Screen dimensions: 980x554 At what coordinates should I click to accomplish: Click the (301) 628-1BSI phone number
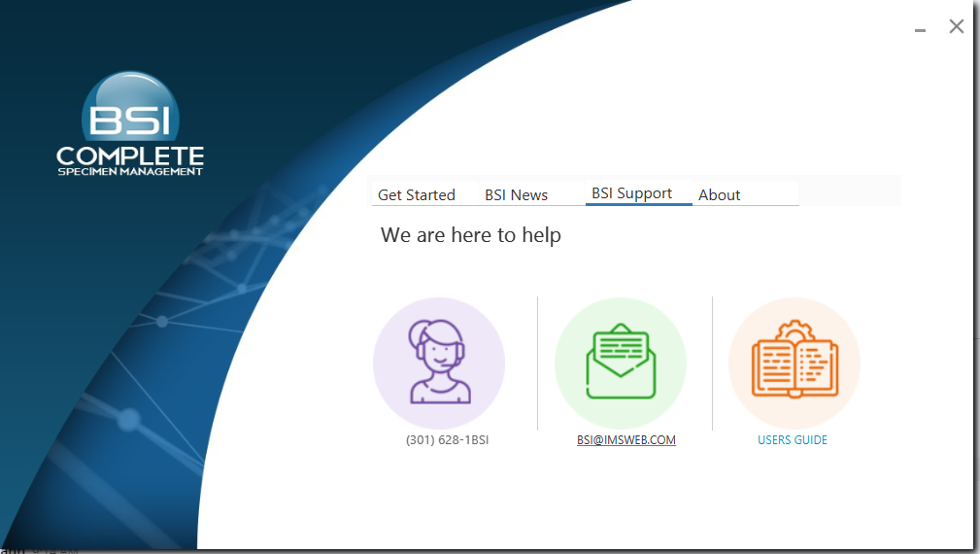tap(448, 440)
